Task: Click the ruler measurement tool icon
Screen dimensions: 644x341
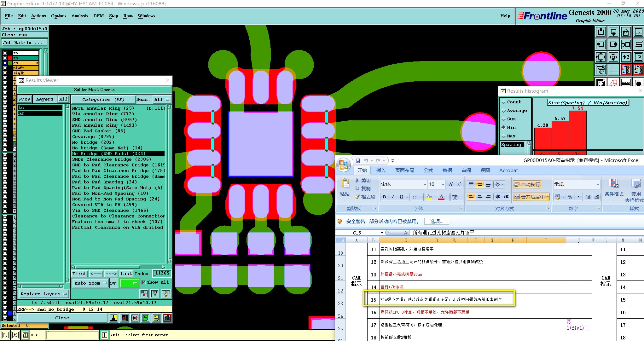Action: coord(626,83)
